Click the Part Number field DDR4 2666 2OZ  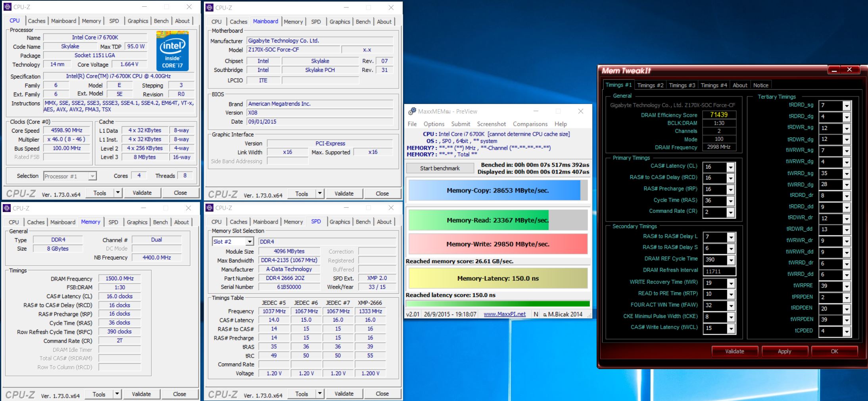point(289,278)
